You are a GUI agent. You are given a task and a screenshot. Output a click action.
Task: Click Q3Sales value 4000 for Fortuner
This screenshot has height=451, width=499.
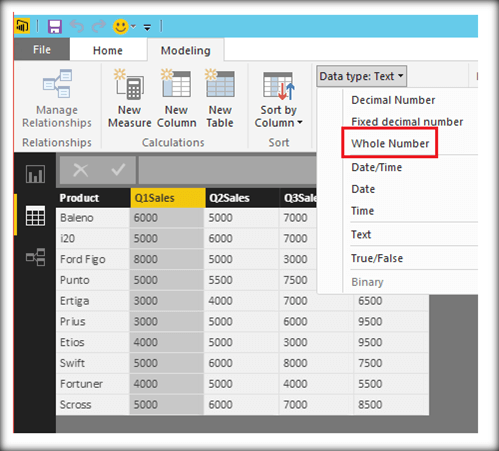click(316, 384)
